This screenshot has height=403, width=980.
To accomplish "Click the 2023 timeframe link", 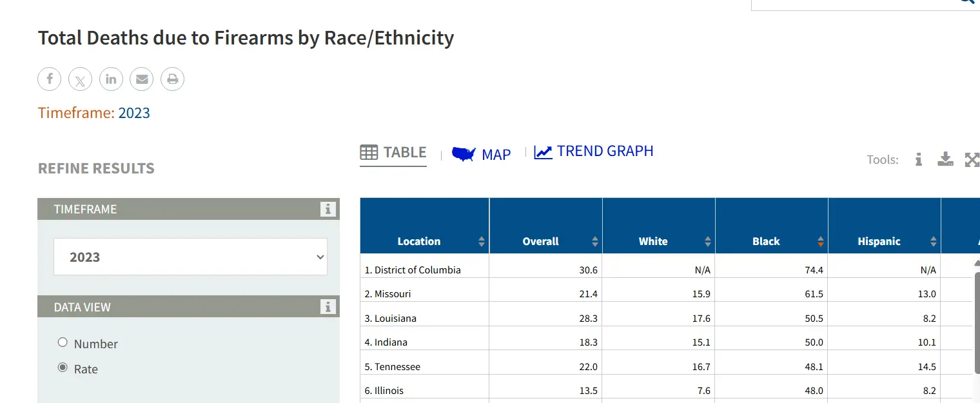I will [x=134, y=113].
